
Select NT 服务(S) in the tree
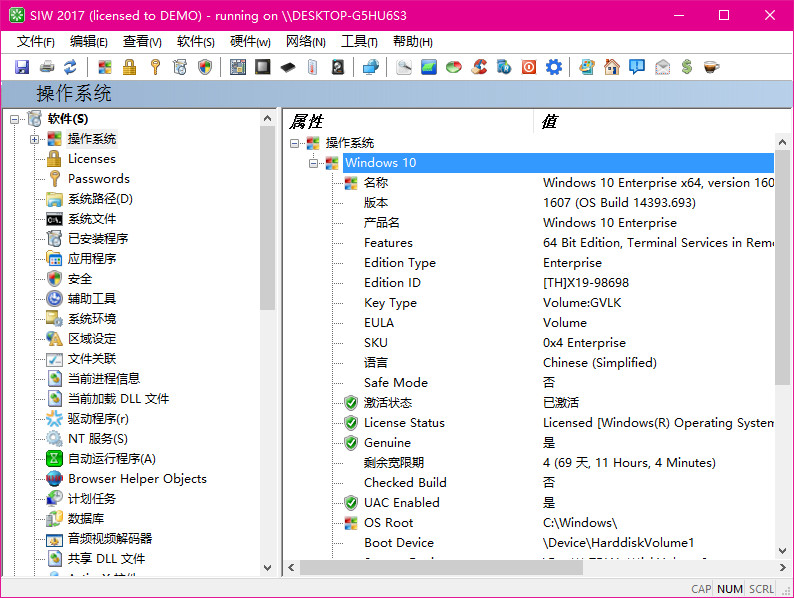(x=98, y=438)
